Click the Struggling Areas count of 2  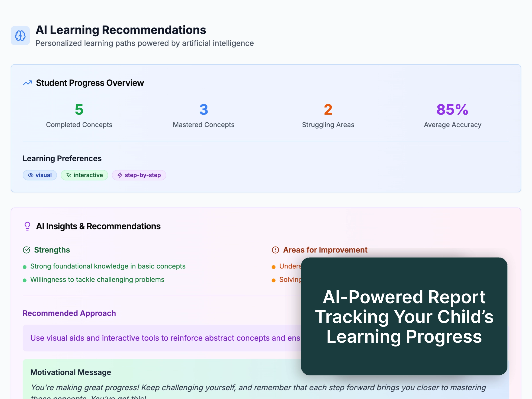(328, 110)
